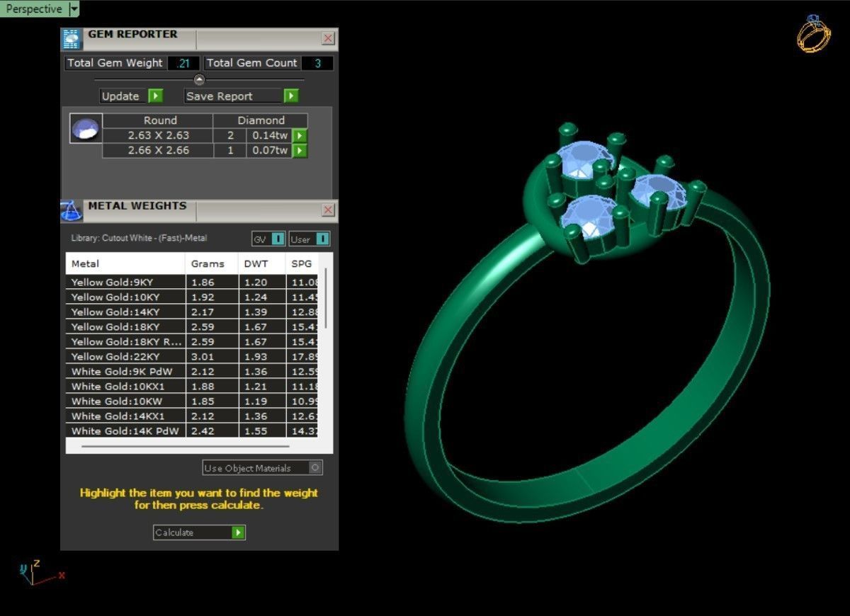The height and width of the screenshot is (616, 850).
Task: Select the Yellow Gold:18KY row
Action: click(x=192, y=326)
